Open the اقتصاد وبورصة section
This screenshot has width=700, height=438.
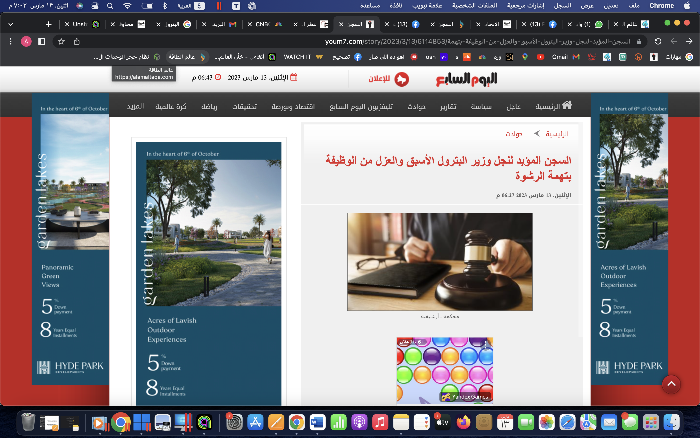click(293, 106)
